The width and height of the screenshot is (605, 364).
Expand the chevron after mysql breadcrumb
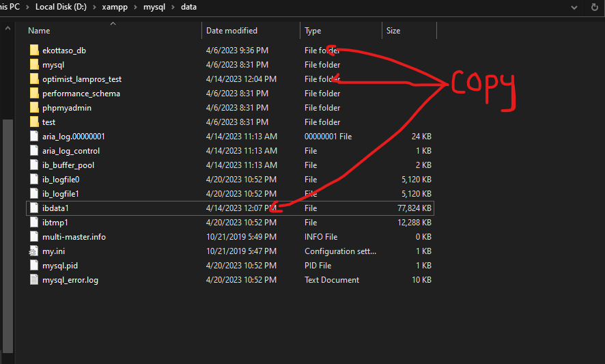173,7
